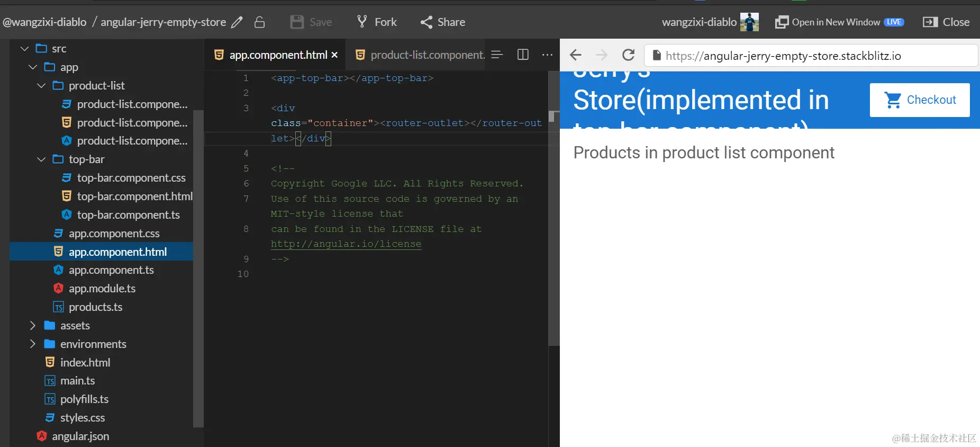The image size is (980, 447).
Task: Click the environments folder icon
Action: (x=50, y=344)
